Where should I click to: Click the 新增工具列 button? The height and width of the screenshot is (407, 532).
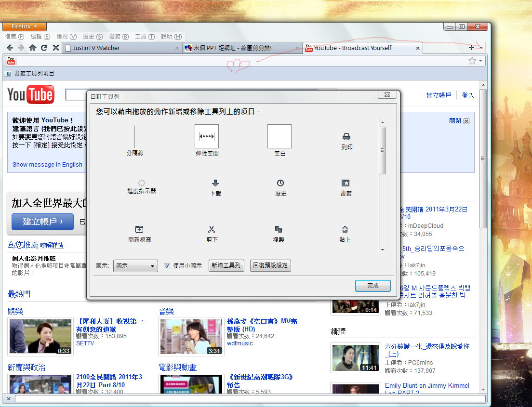pos(226,265)
